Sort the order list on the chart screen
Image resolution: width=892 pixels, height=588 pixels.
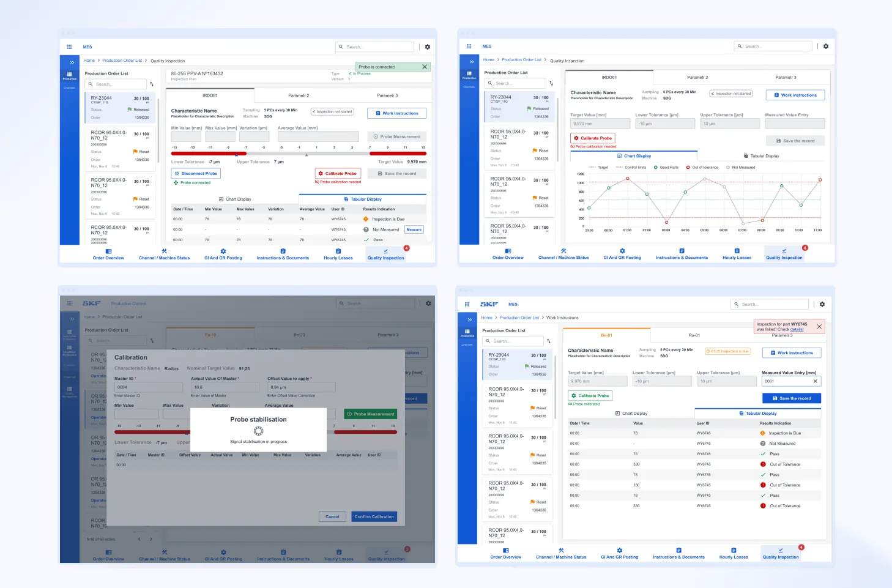(551, 83)
